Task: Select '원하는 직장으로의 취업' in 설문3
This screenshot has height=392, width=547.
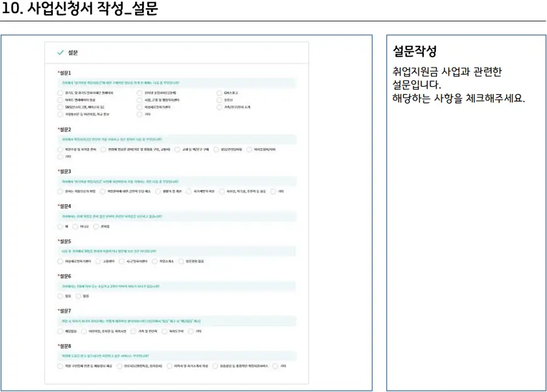Action: click(60, 192)
